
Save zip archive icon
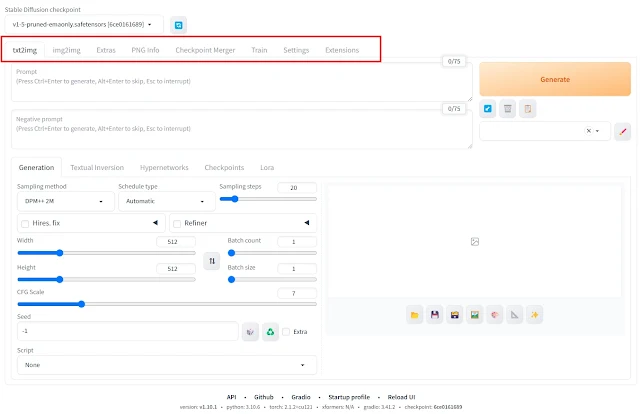point(455,315)
